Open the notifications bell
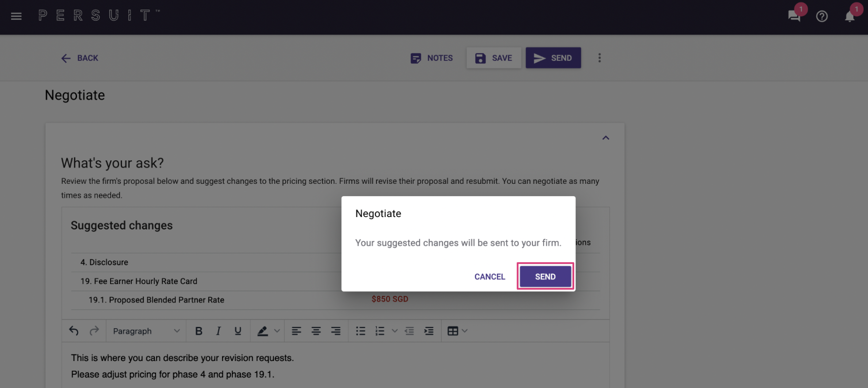Image resolution: width=868 pixels, height=388 pixels. [x=849, y=17]
